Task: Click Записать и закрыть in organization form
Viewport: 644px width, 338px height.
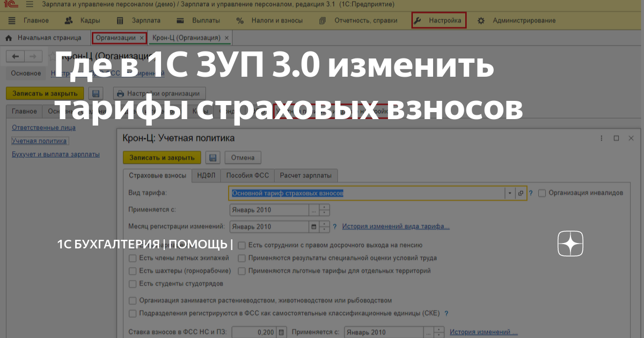Action: pos(45,93)
